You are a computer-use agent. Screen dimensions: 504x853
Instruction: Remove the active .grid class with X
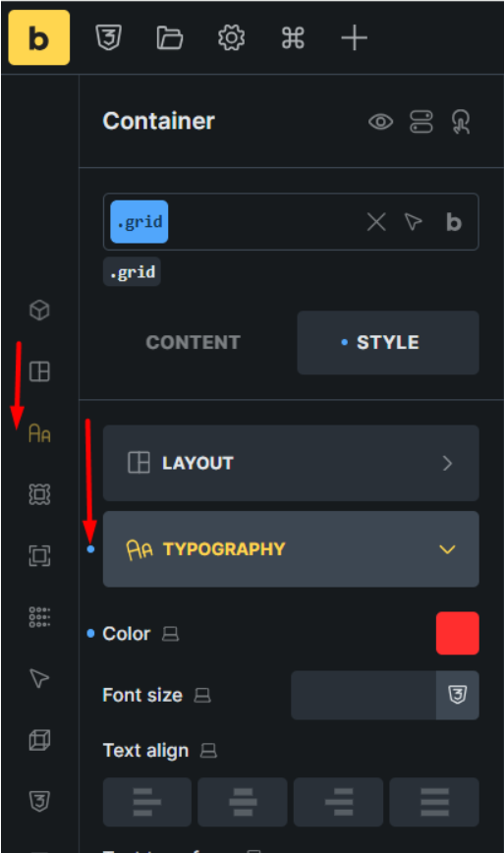pos(376,222)
